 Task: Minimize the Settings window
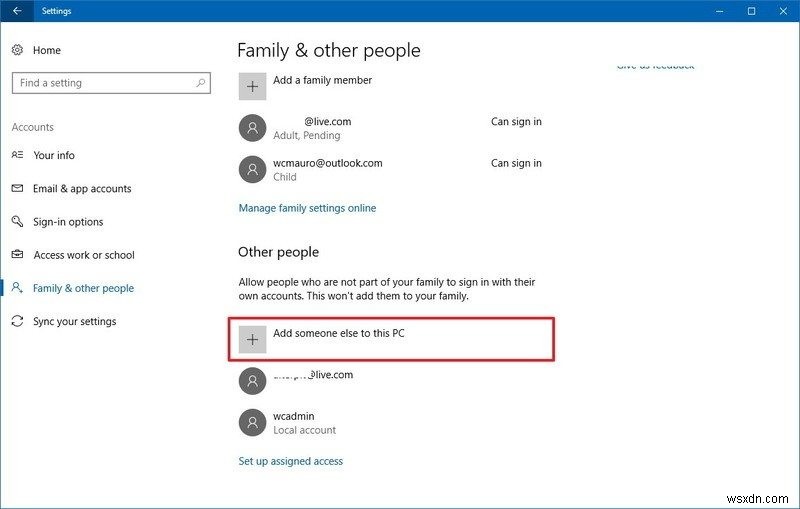[719, 11]
